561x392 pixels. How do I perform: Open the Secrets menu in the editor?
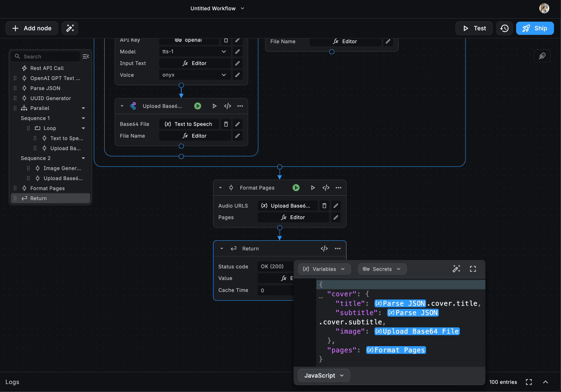point(382,269)
